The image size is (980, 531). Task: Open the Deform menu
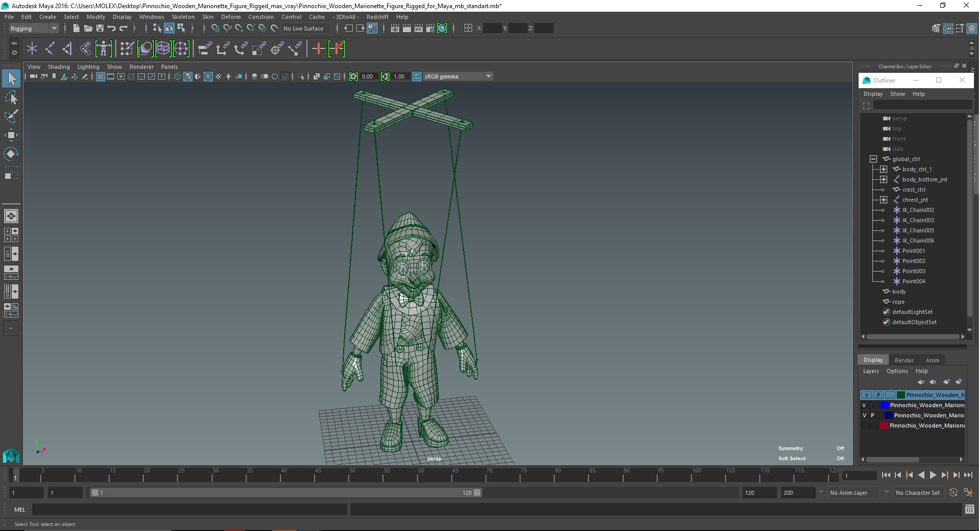point(230,17)
